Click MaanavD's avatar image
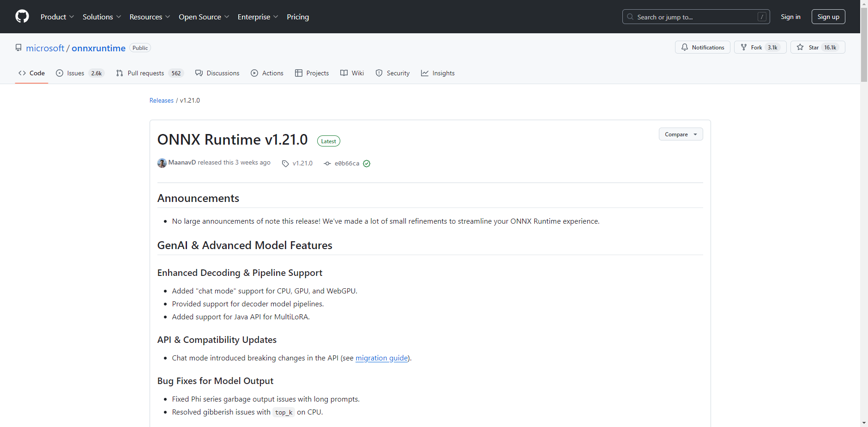Image resolution: width=868 pixels, height=427 pixels. tap(162, 163)
